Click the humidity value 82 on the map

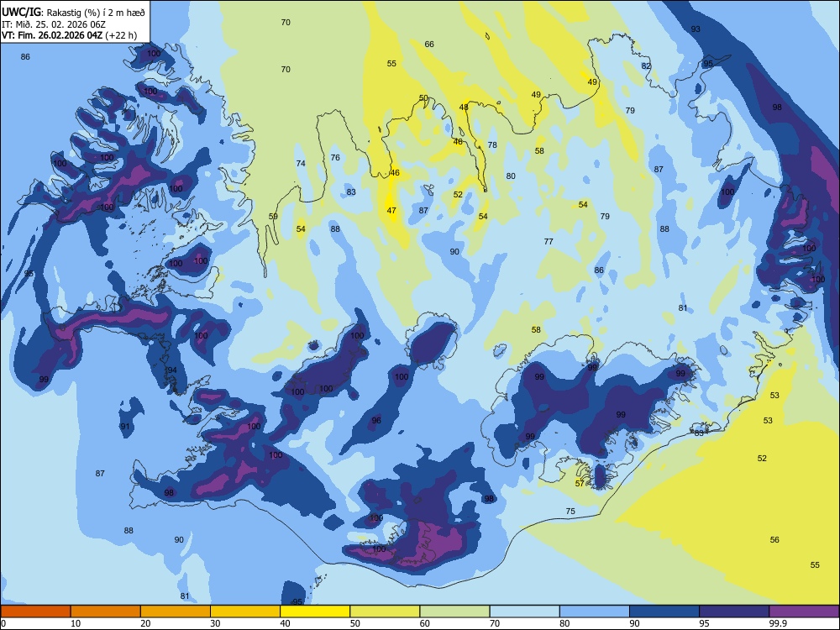pyautogui.click(x=646, y=66)
